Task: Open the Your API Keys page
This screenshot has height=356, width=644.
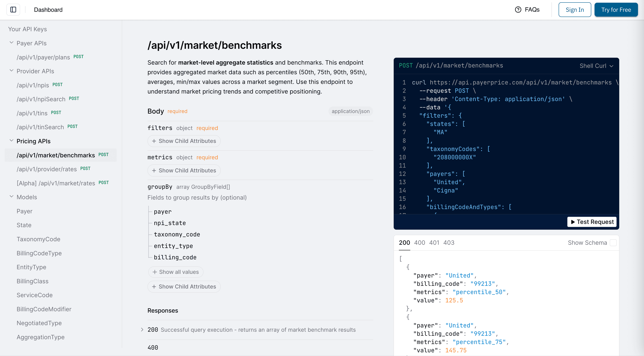Action: click(x=27, y=29)
